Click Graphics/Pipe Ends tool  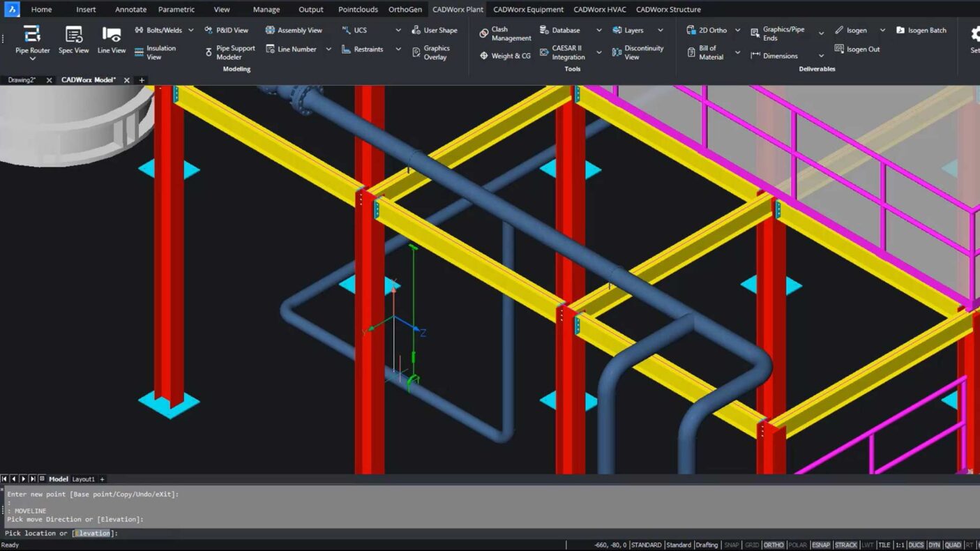777,33
